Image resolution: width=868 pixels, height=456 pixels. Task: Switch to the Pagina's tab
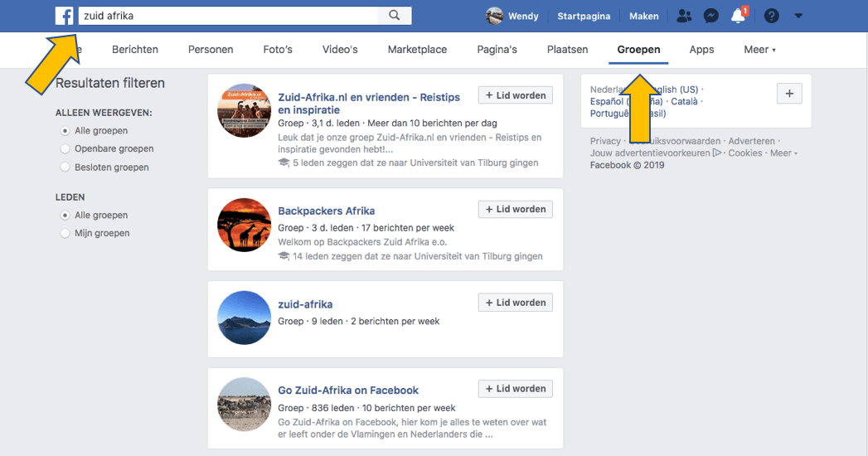(497, 49)
